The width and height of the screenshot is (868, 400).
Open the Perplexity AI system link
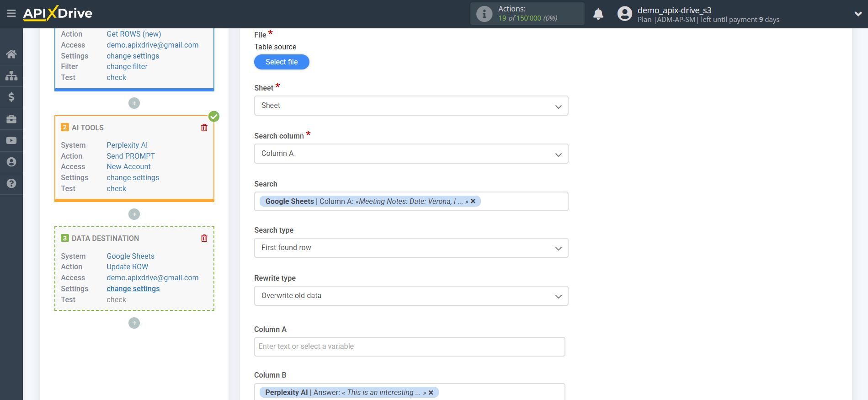click(127, 145)
